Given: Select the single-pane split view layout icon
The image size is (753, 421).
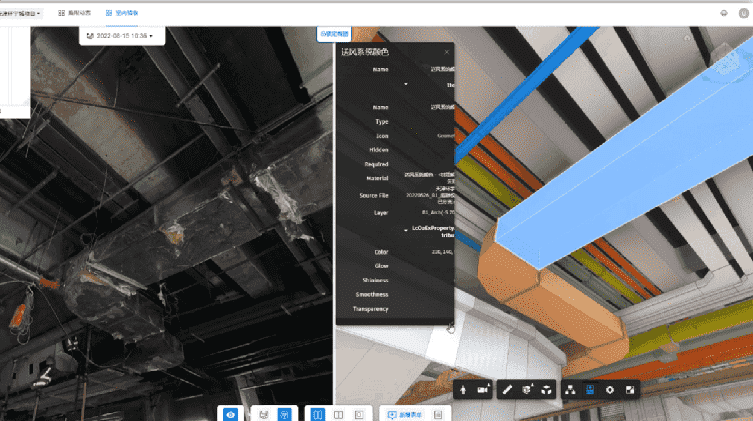Looking at the screenshot, I should coord(359,413).
